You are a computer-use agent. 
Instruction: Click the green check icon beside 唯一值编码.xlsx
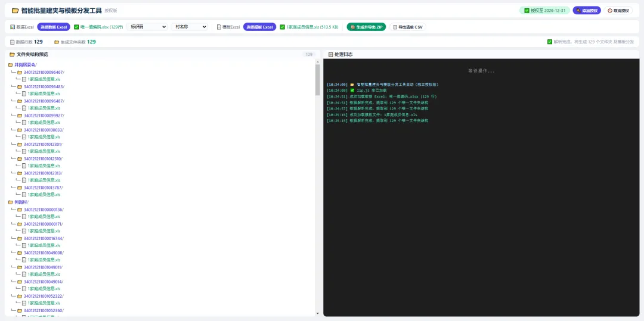coord(76,27)
